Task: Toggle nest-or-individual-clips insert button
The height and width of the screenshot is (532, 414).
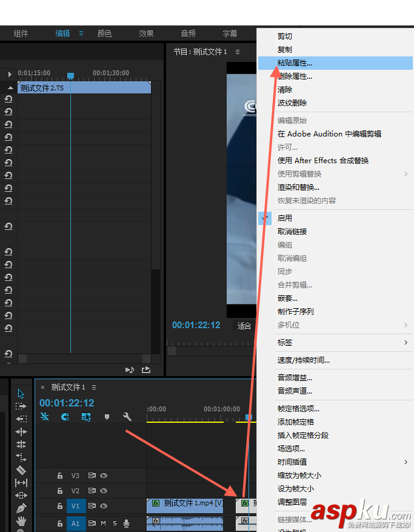Action: tap(45, 417)
